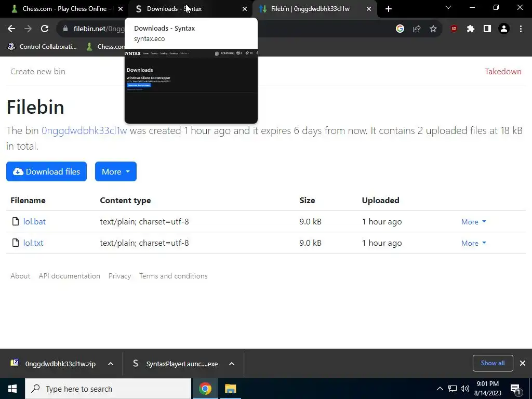Screen dimensions: 532x399
Task: Click the taskbar search box
Action: click(108, 389)
